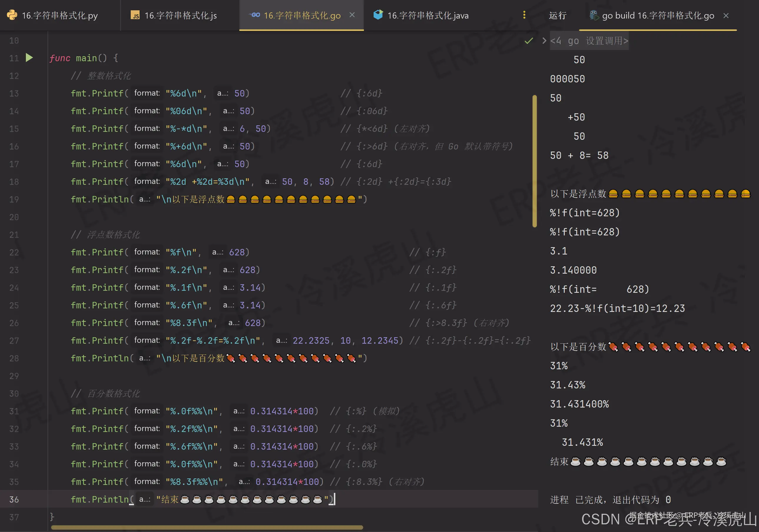
Task: Click the editor vertical scrollbar thumb
Action: [534, 161]
